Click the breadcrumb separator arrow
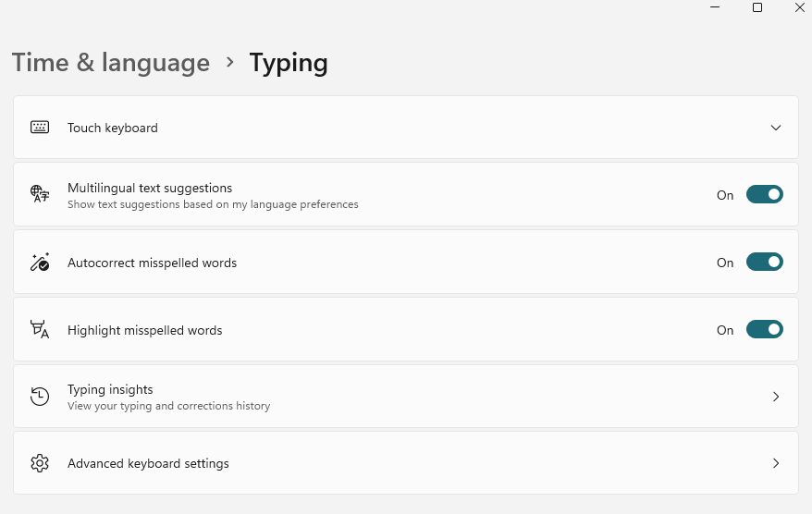Viewport: 812px width, 514px height. [230, 63]
